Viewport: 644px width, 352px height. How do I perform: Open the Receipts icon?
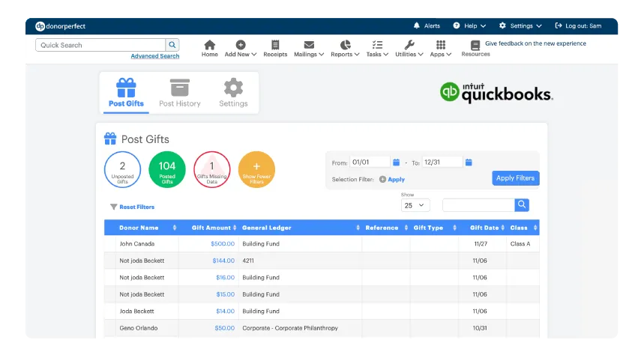click(x=275, y=45)
